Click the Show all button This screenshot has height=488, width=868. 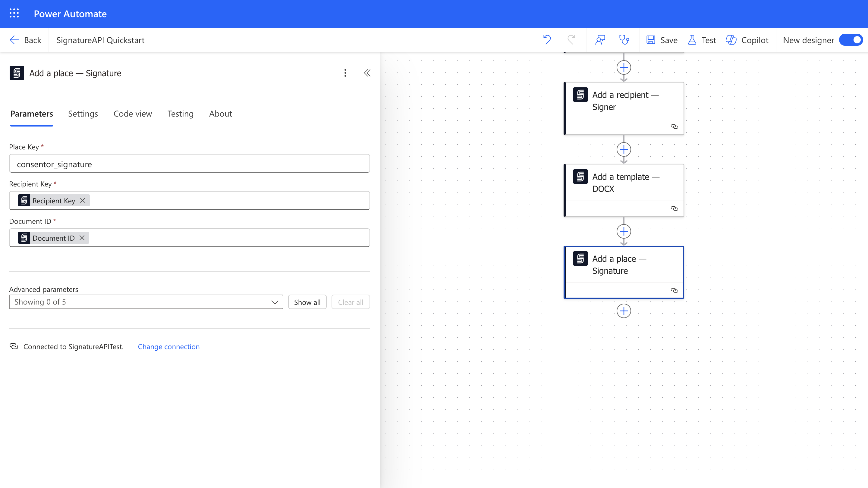[x=307, y=302]
